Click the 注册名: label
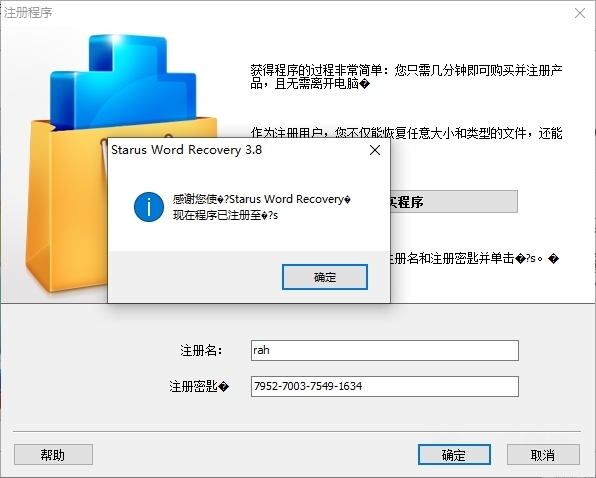Image resolution: width=596 pixels, height=478 pixels. [x=201, y=350]
